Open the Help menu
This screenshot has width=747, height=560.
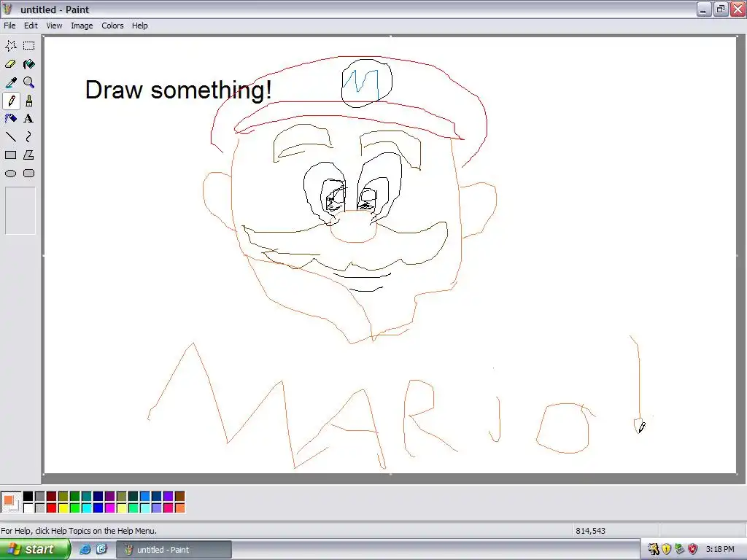139,26
